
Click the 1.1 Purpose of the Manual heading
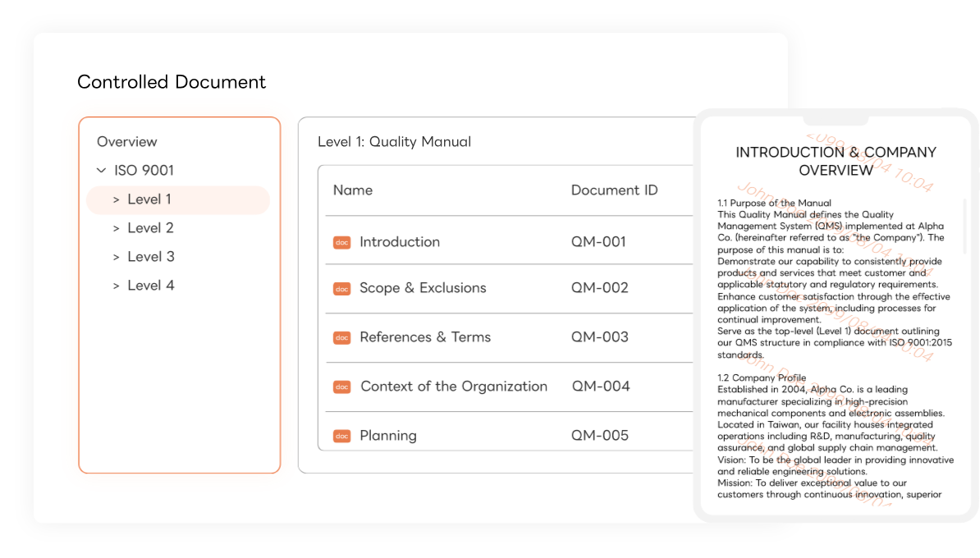pyautogui.click(x=774, y=203)
